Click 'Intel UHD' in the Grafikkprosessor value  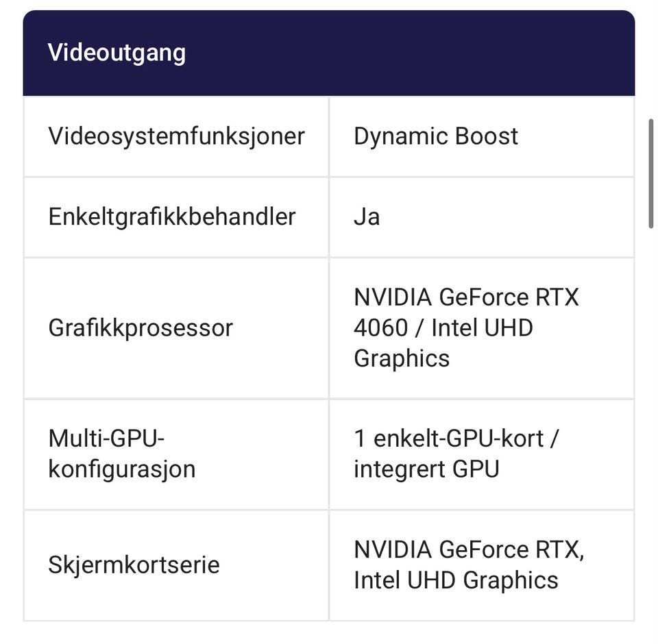point(482,327)
